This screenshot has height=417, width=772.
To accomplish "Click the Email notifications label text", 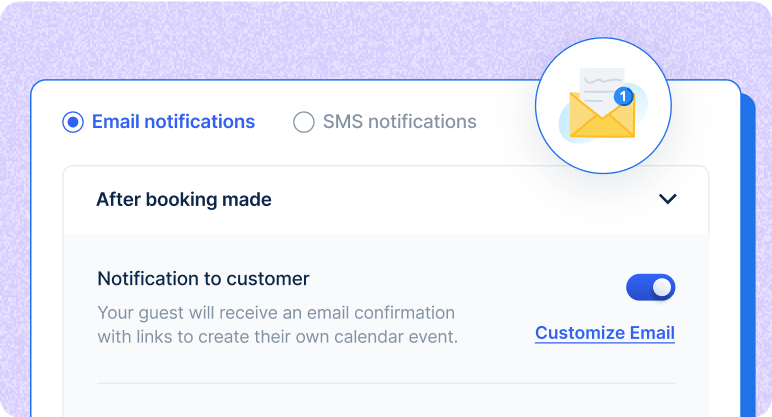I will click(x=173, y=122).
